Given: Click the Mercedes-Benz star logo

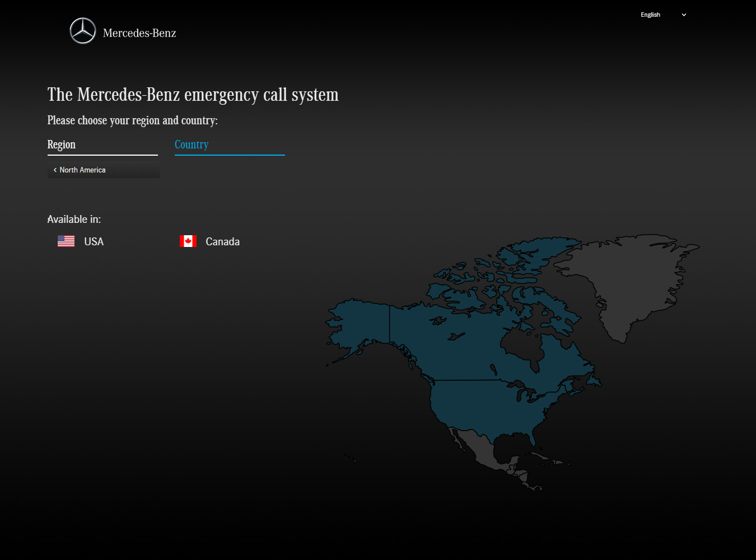Looking at the screenshot, I should (83, 31).
